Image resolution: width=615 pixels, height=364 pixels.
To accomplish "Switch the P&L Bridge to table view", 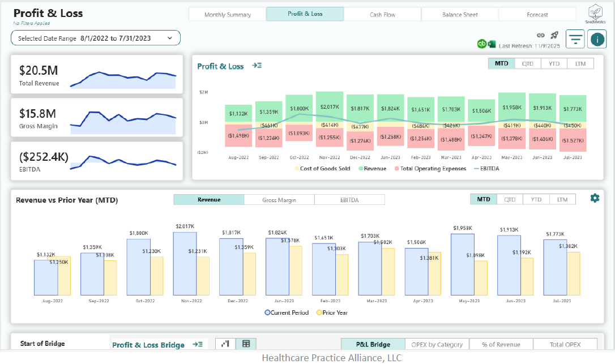I will pos(245,344).
